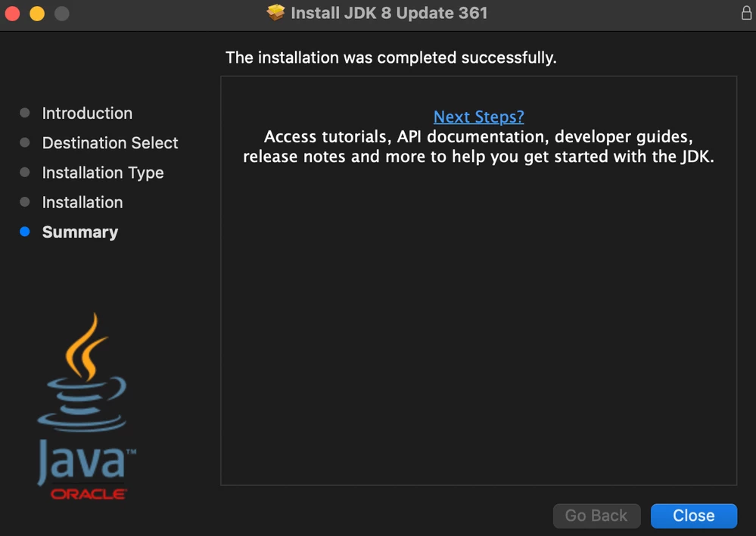Click the lock icon in title bar
756x536 pixels.
click(746, 13)
